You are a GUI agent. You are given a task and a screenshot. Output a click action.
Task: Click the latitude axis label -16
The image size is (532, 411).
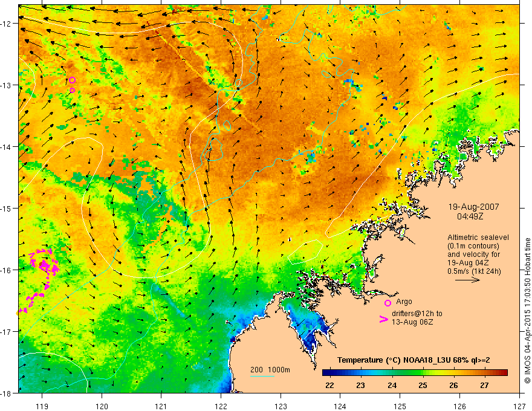7,270
